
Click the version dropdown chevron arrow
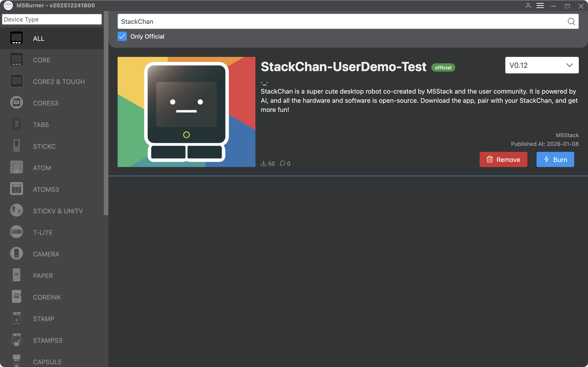[570, 65]
